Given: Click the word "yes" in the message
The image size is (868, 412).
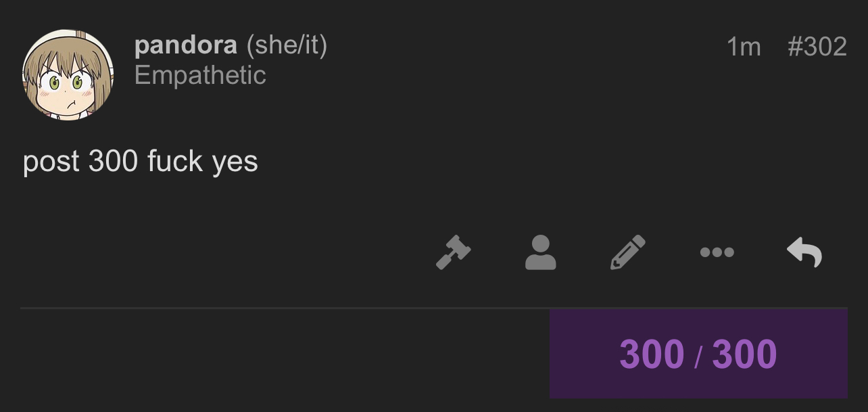Looking at the screenshot, I should [x=235, y=162].
